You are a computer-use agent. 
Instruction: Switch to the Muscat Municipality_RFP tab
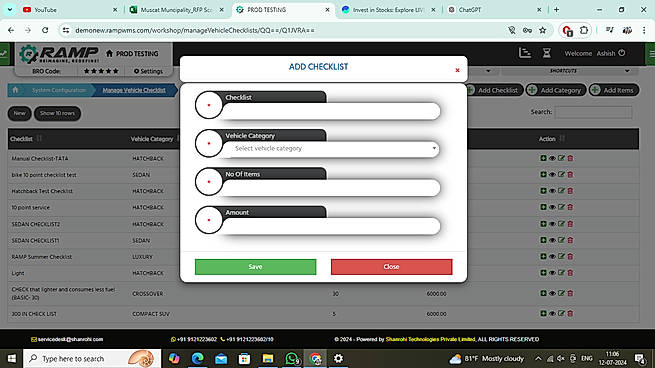tap(177, 10)
